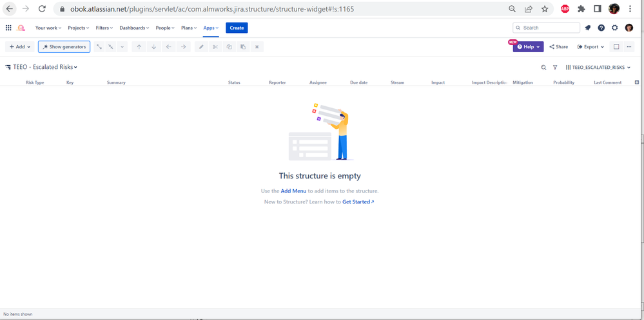Follow the Get Started link

(x=358, y=202)
